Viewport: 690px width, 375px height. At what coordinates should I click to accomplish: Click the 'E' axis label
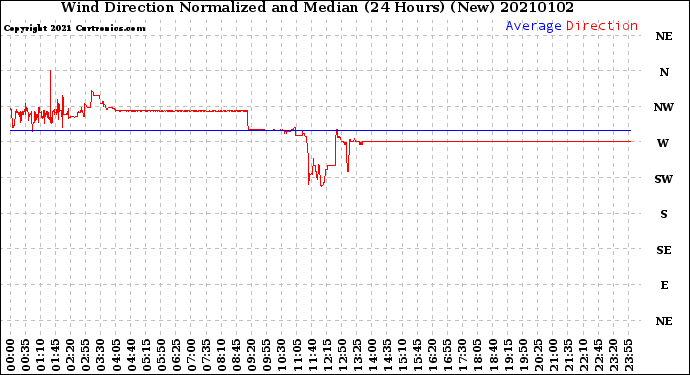tap(664, 285)
